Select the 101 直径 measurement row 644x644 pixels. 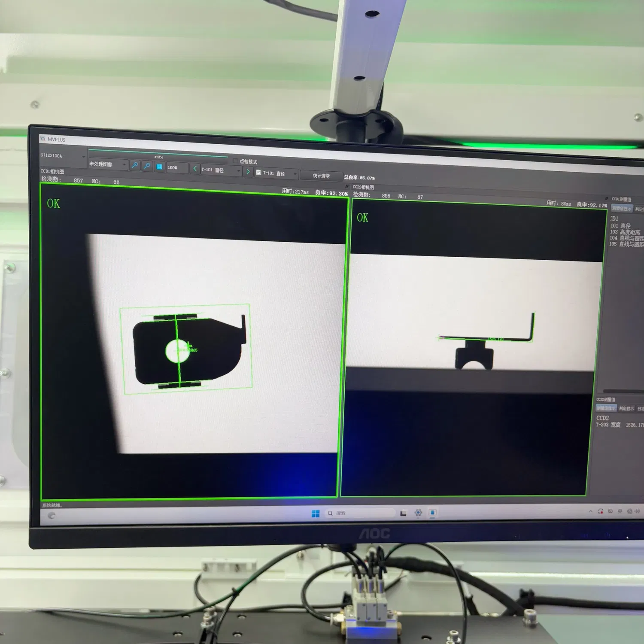coord(621,226)
